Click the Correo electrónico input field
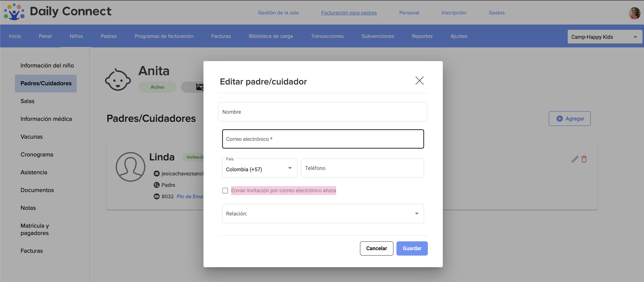The width and height of the screenshot is (644, 282). coord(323,139)
